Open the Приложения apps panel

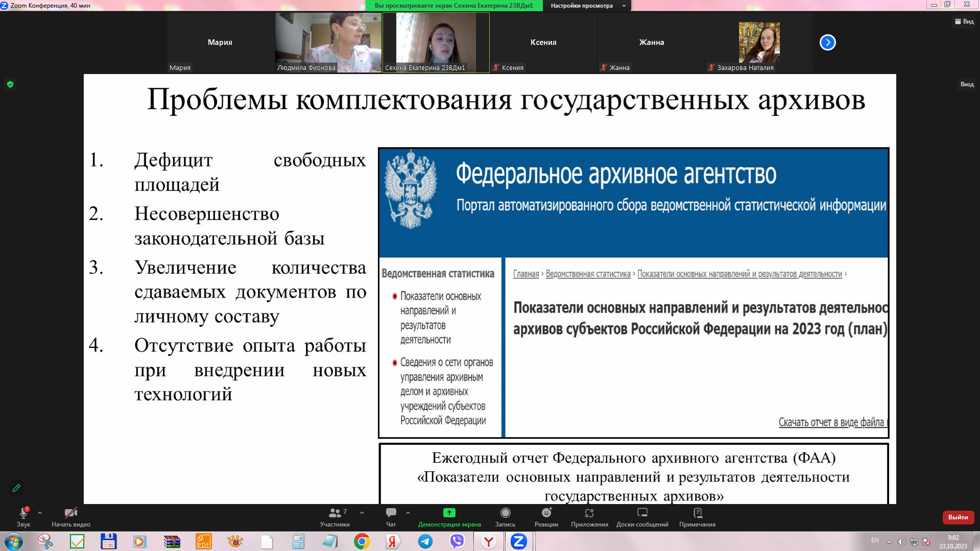pyautogui.click(x=589, y=516)
